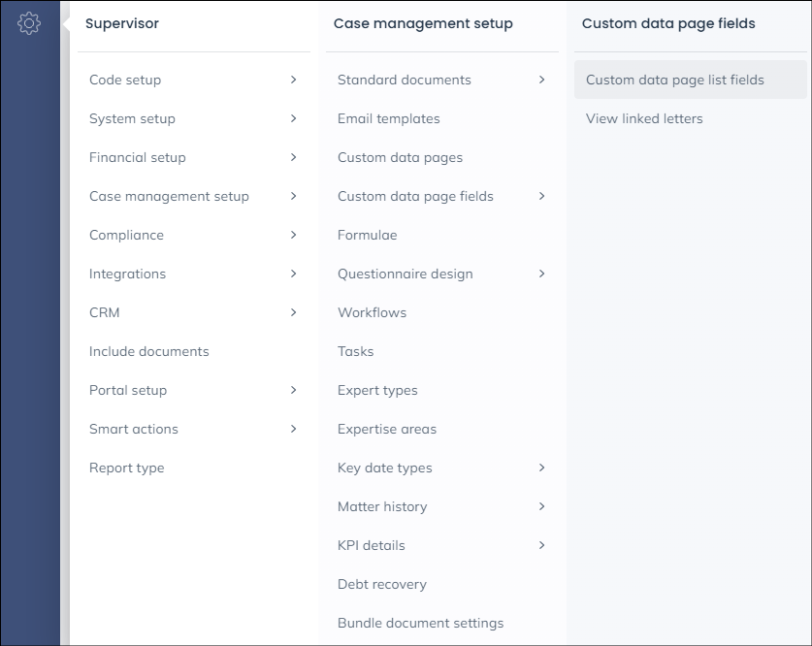
Task: Expand the Integrations chevron arrow
Action: (293, 274)
